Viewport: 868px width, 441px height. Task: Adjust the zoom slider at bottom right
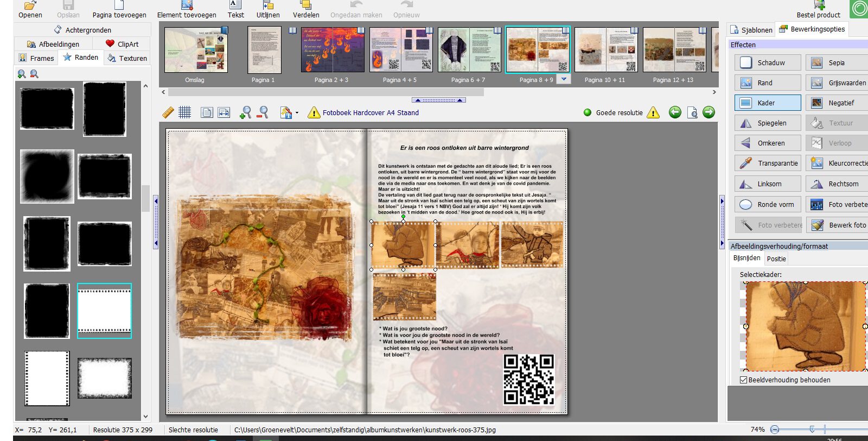pos(812,429)
